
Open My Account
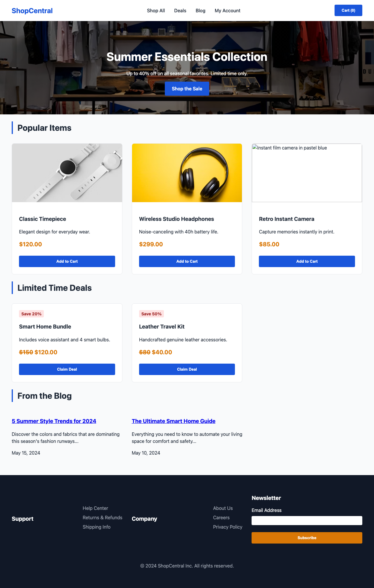tap(227, 11)
